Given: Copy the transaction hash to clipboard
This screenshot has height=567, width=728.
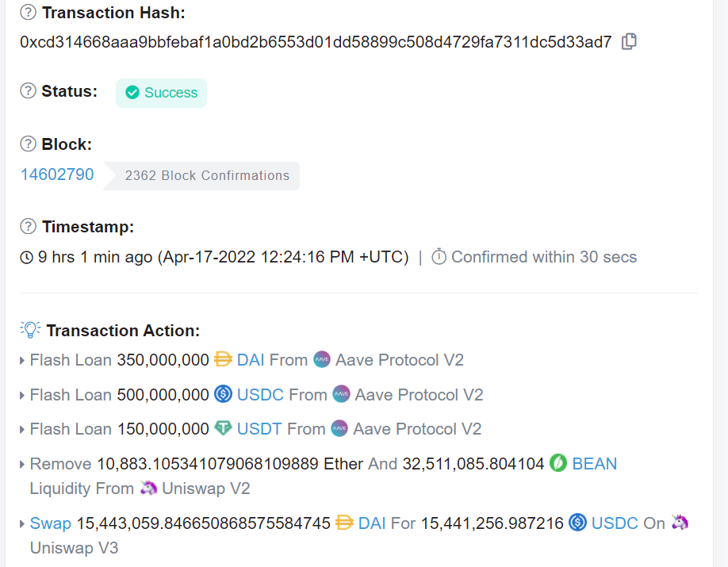Looking at the screenshot, I should pyautogui.click(x=629, y=42).
